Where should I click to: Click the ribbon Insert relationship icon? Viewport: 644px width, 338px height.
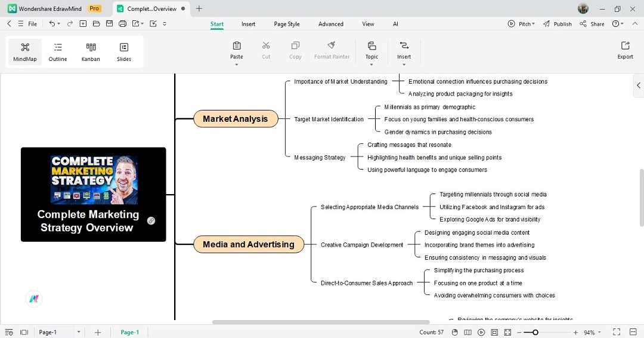pyautogui.click(x=404, y=45)
